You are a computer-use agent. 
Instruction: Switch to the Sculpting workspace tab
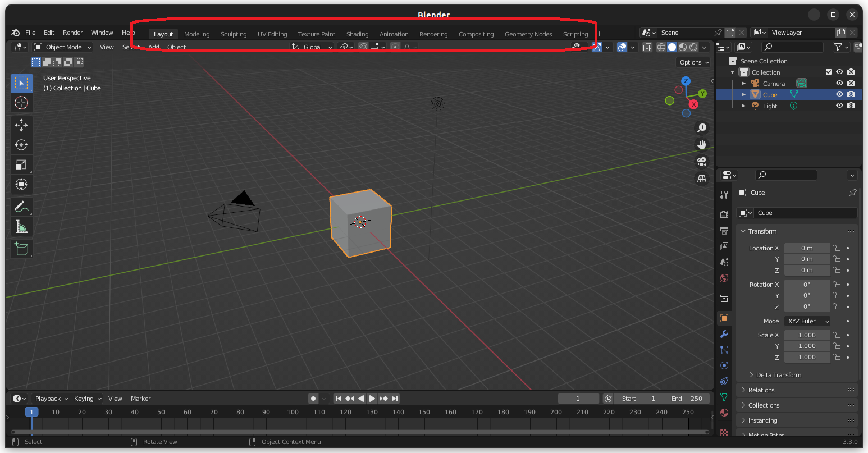point(234,34)
